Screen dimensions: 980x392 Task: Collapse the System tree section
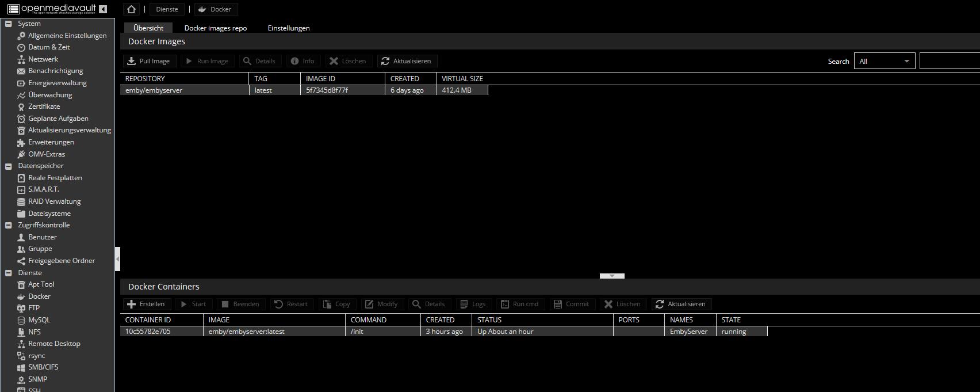(x=9, y=24)
